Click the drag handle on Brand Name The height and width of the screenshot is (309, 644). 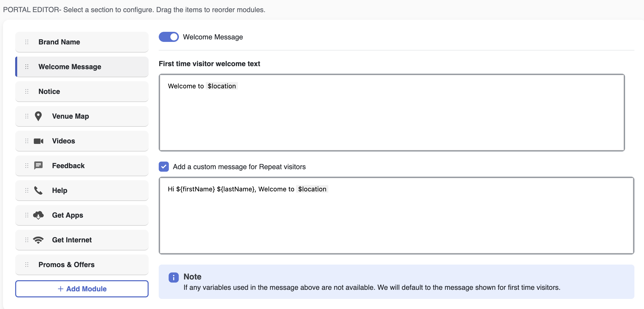pyautogui.click(x=27, y=42)
